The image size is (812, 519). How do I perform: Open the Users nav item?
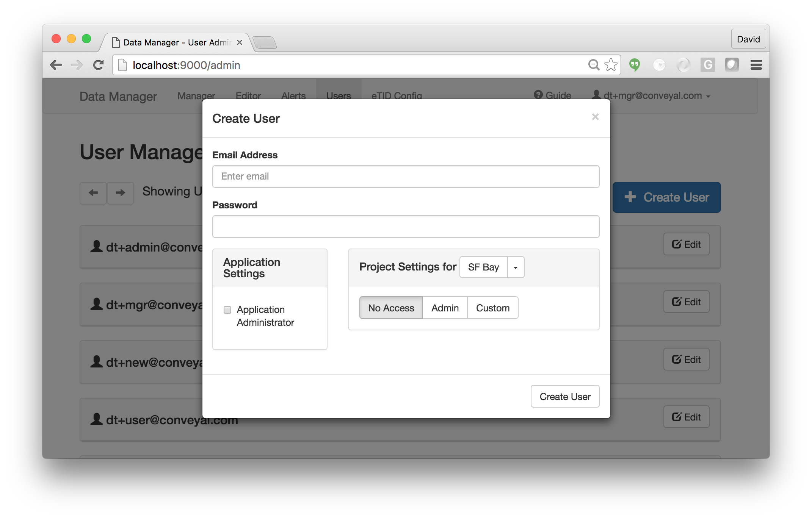tap(339, 96)
